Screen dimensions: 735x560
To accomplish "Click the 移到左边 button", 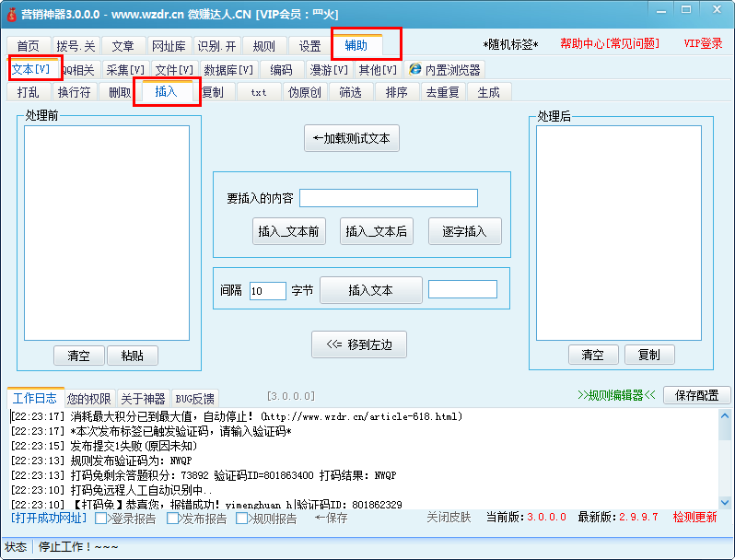I will [x=359, y=344].
